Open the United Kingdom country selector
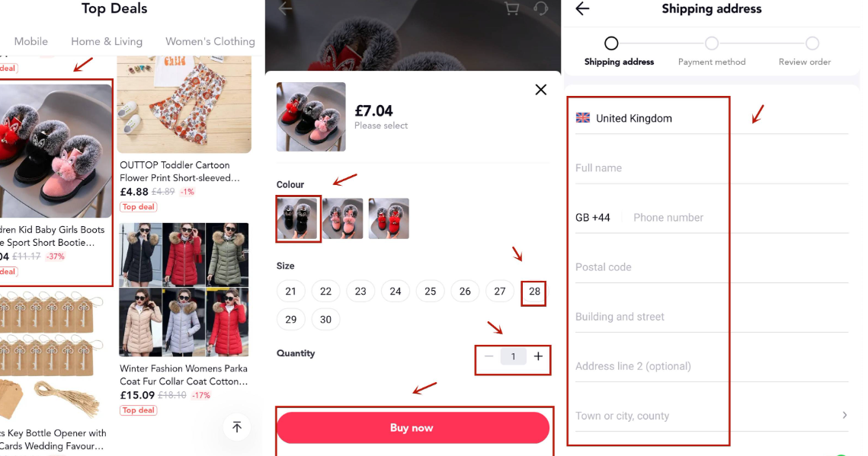This screenshot has height=456, width=868. pos(712,118)
